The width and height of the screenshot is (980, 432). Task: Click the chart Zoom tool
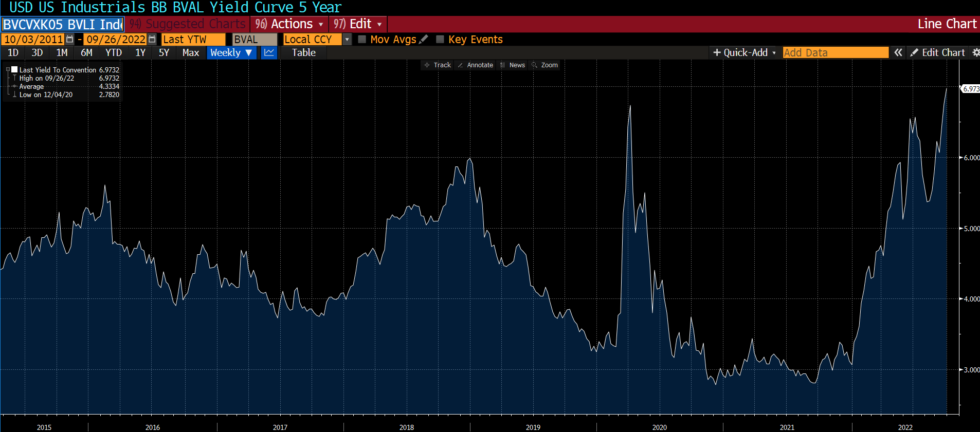click(x=545, y=65)
